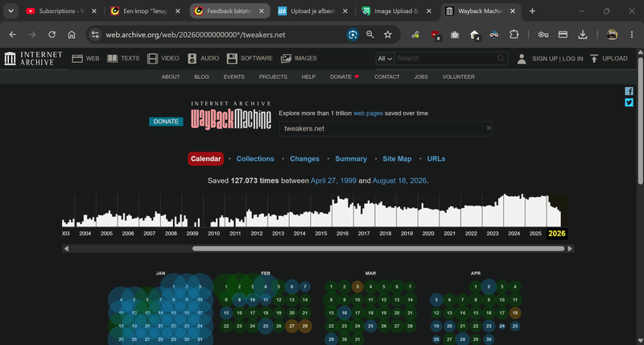Viewport: 644px width, 345px height.
Task: Open the payment methods card icon
Action: click(x=563, y=35)
